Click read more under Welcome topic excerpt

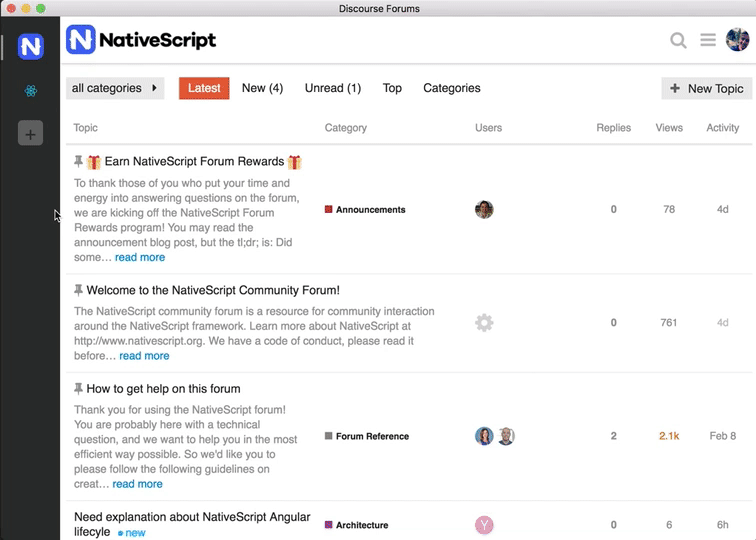point(144,356)
